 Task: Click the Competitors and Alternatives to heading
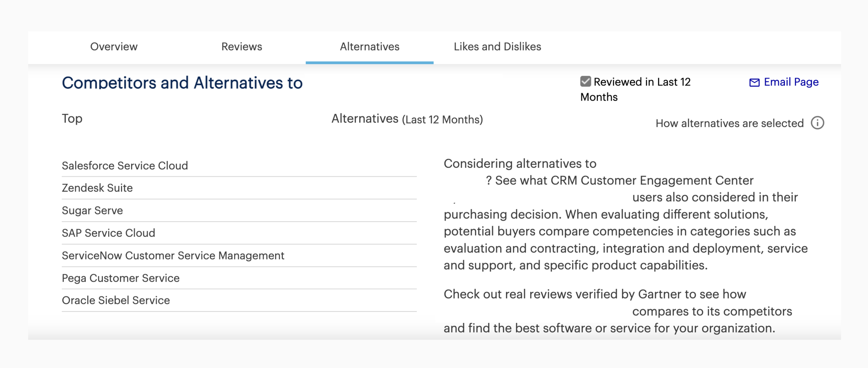pyautogui.click(x=182, y=83)
